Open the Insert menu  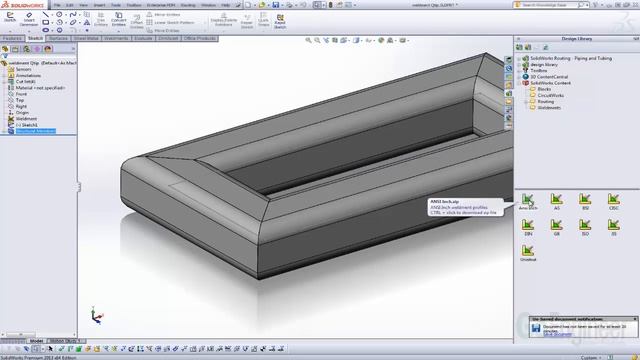(99, 5)
